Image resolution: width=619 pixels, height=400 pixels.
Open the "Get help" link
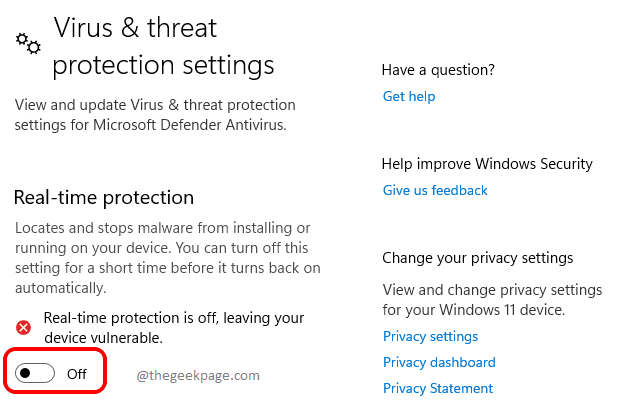coord(409,96)
